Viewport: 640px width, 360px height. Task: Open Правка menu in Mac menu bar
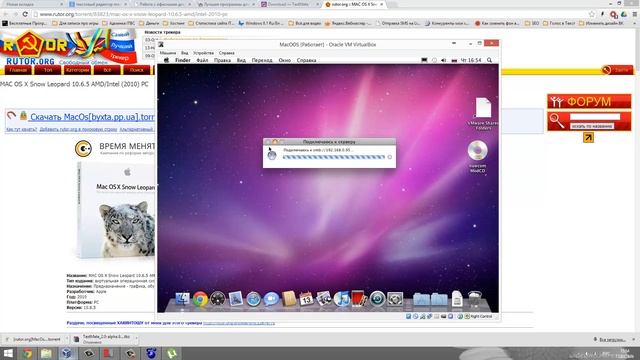222,60
